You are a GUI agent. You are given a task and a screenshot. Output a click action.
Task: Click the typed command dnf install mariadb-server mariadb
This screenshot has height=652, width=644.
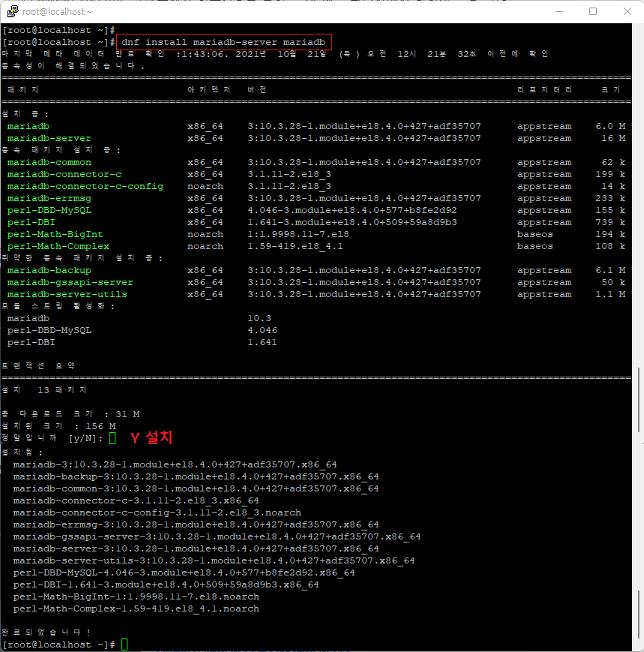pyautogui.click(x=223, y=42)
